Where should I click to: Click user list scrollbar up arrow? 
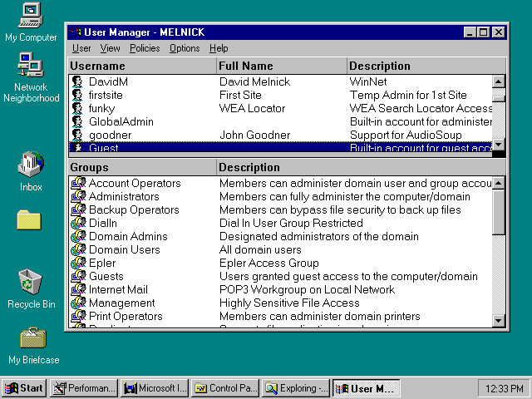point(498,81)
